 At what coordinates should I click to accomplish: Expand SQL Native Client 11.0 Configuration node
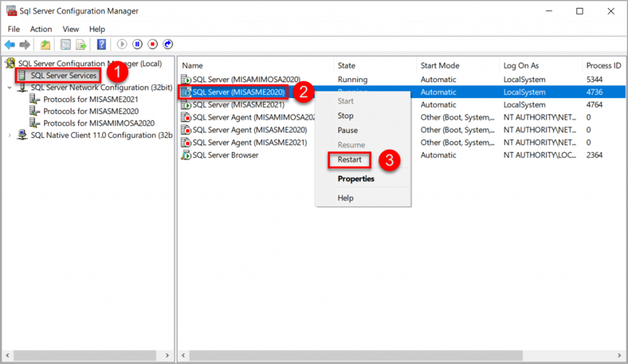click(9, 136)
